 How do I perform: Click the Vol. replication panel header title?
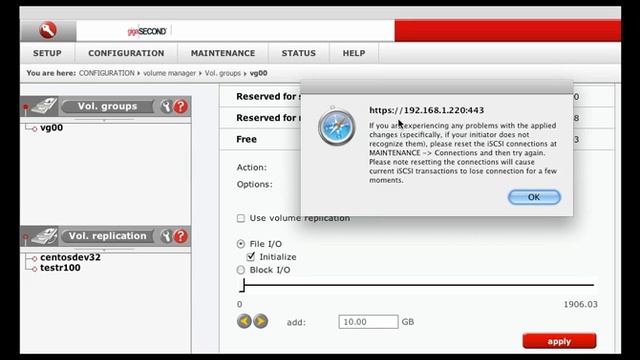coord(107,236)
